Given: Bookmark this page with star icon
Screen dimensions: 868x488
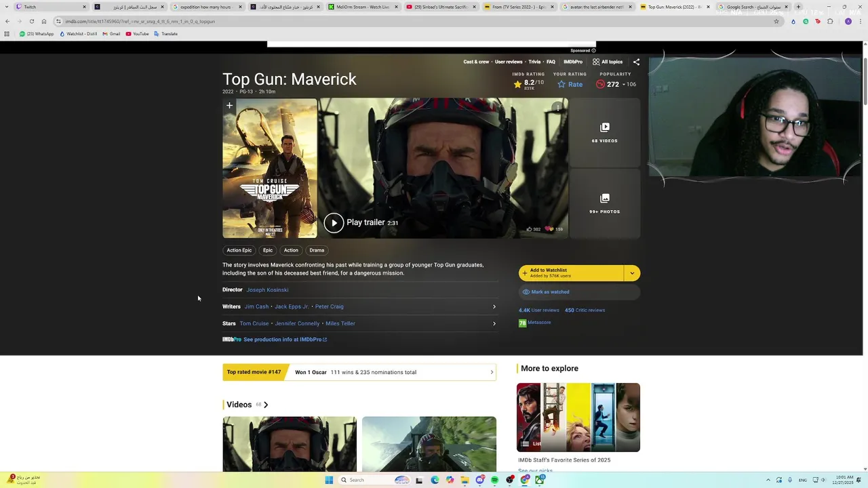Looking at the screenshot, I should (x=776, y=21).
